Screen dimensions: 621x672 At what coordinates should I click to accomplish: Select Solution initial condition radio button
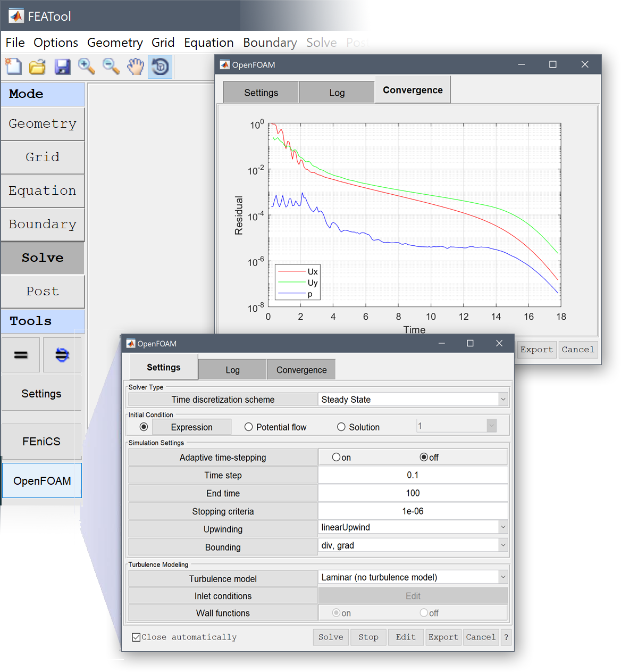tap(341, 427)
